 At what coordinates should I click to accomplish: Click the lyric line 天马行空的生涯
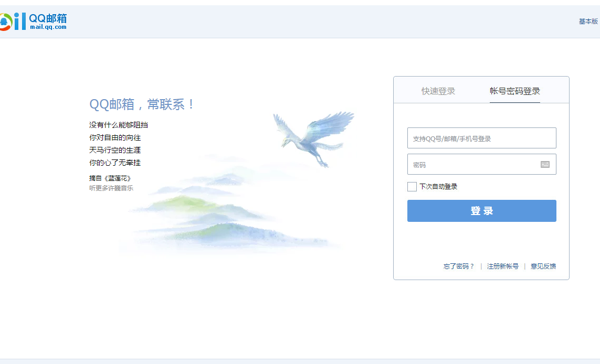click(x=115, y=150)
